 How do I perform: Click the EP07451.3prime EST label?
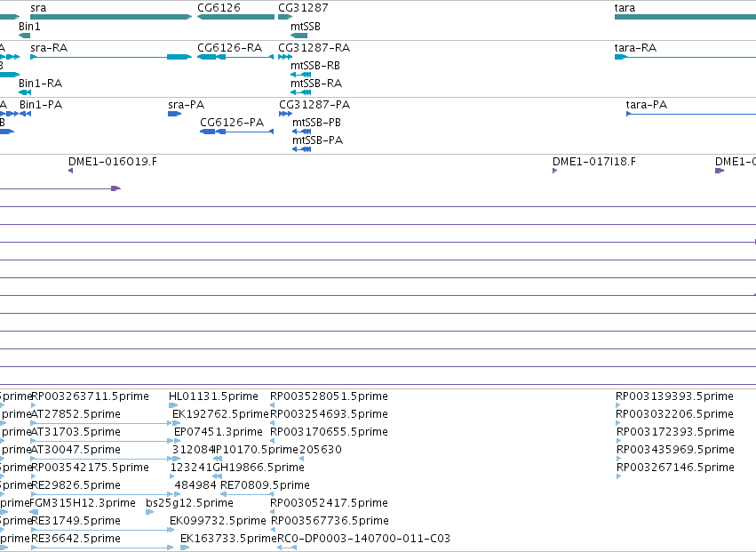[219, 432]
